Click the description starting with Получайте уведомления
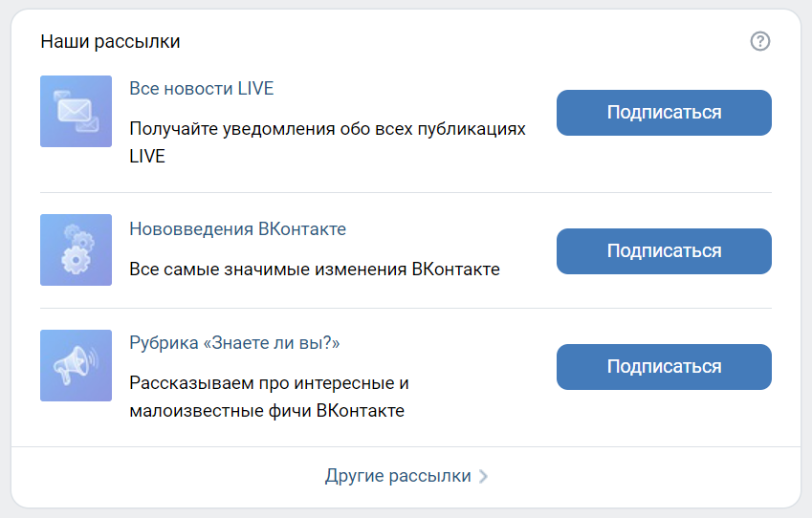812x518 pixels. coord(327,128)
